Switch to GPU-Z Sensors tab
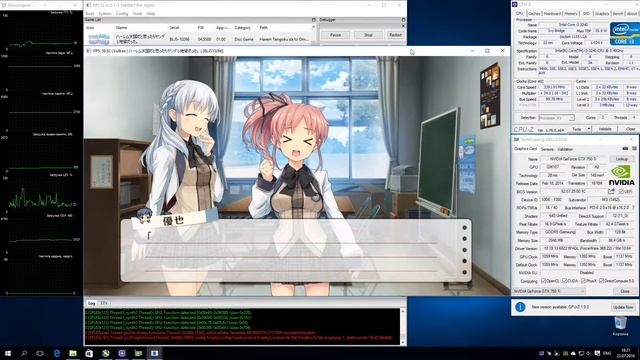This screenshot has width=640, height=360. tap(547, 149)
